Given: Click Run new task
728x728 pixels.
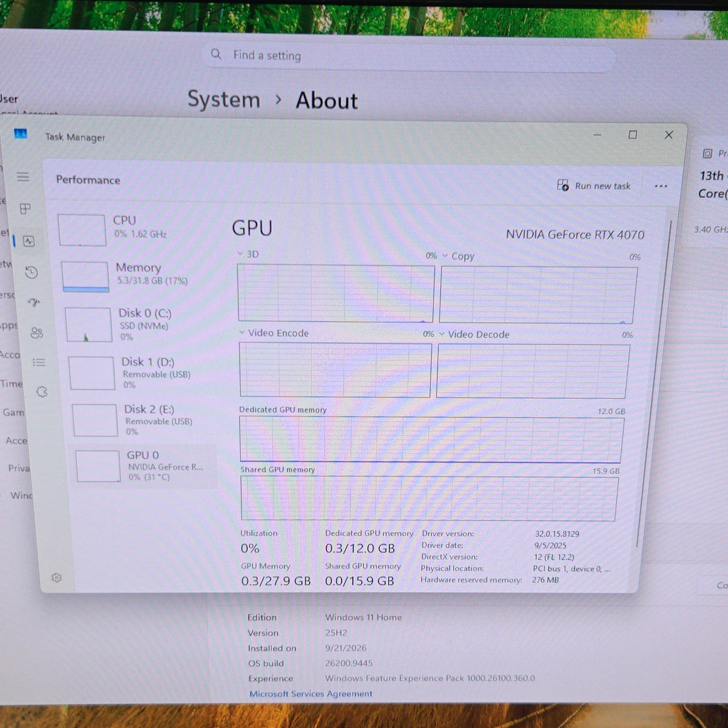Looking at the screenshot, I should [594, 186].
